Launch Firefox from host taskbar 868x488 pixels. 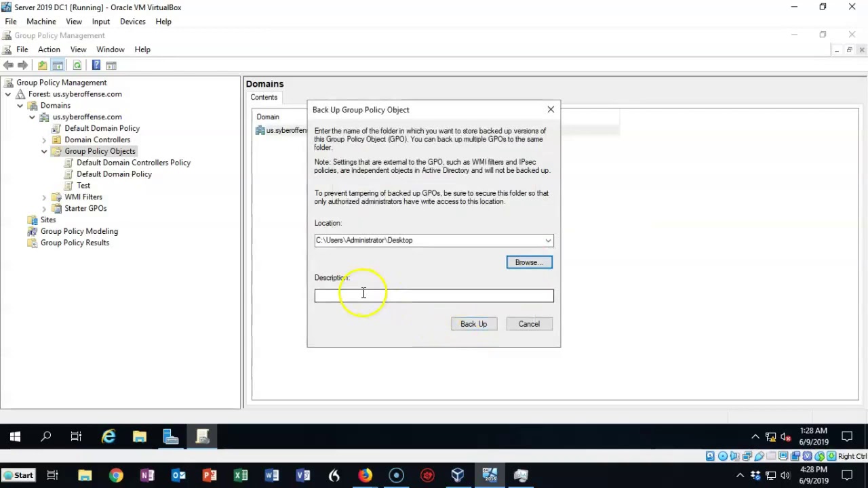click(x=366, y=475)
